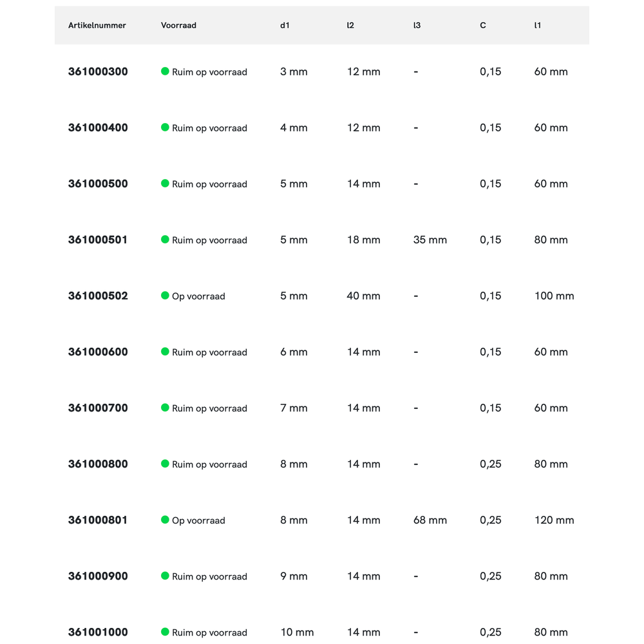Viewport: 644px width, 644px height.
Task: Click article number 361000600
Action: pos(98,352)
